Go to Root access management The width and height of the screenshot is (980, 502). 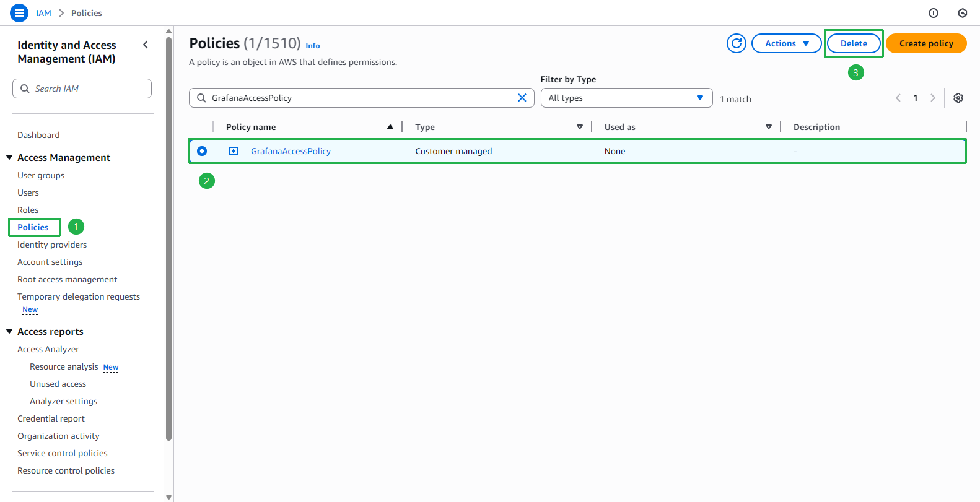67,279
